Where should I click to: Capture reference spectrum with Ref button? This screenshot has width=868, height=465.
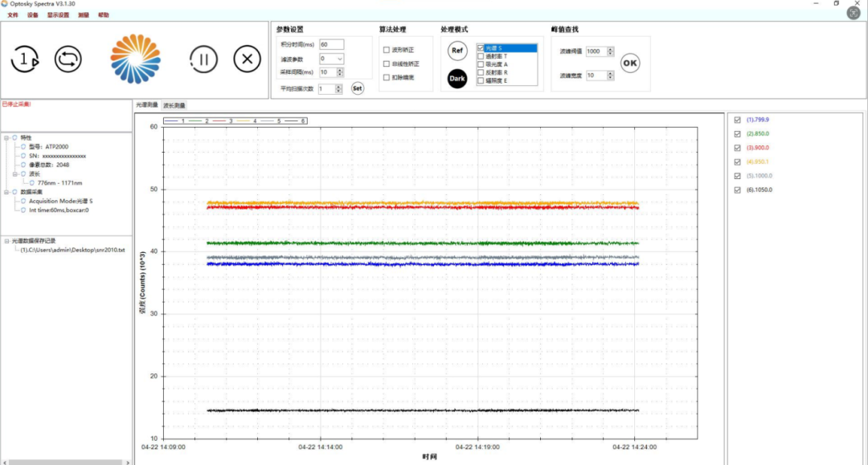pyautogui.click(x=457, y=51)
